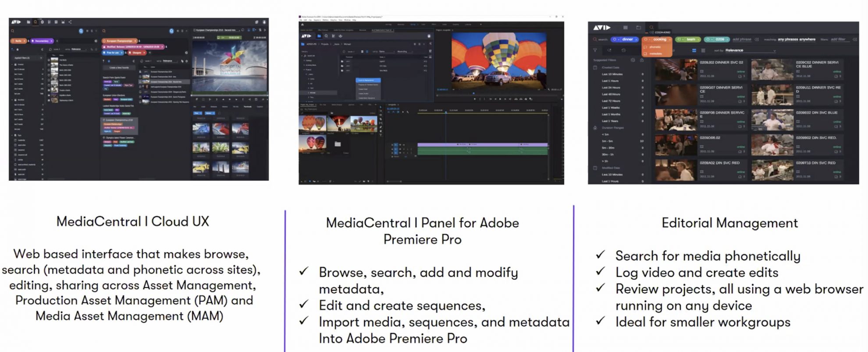868x352 pixels.
Task: Select the lake balloons thumbnail in Project panel
Action: (x=364, y=124)
